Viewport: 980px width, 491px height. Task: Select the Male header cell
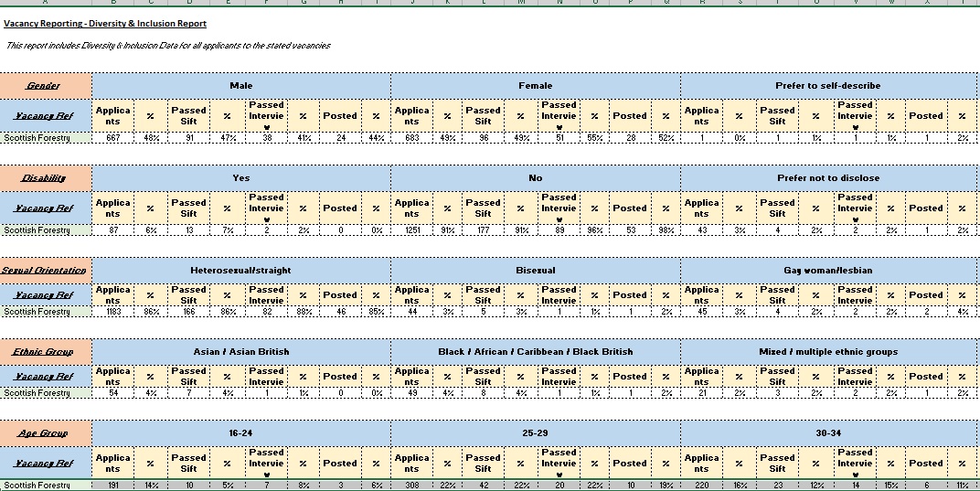click(240, 85)
